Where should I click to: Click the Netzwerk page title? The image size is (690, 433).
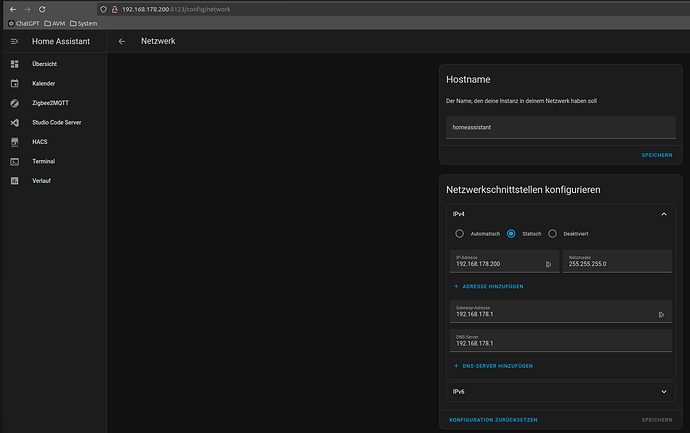pyautogui.click(x=158, y=41)
